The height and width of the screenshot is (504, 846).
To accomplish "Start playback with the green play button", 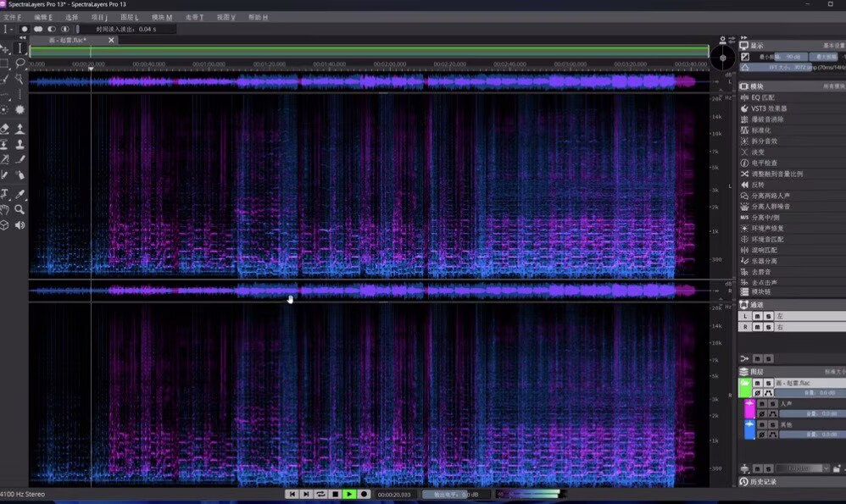I will point(349,494).
